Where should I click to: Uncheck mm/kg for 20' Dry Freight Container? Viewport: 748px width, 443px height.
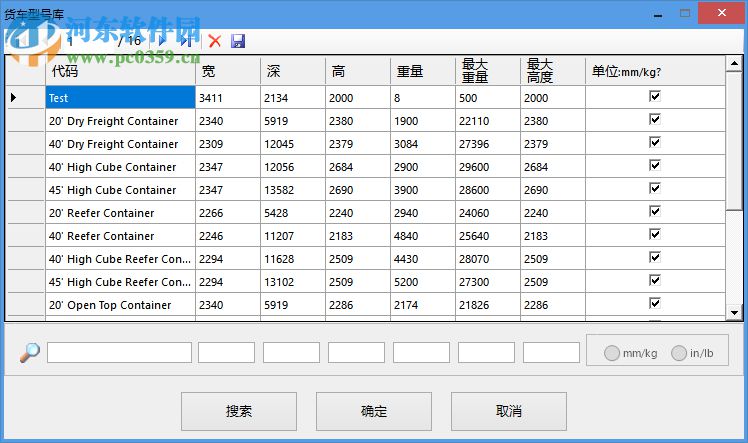click(655, 119)
